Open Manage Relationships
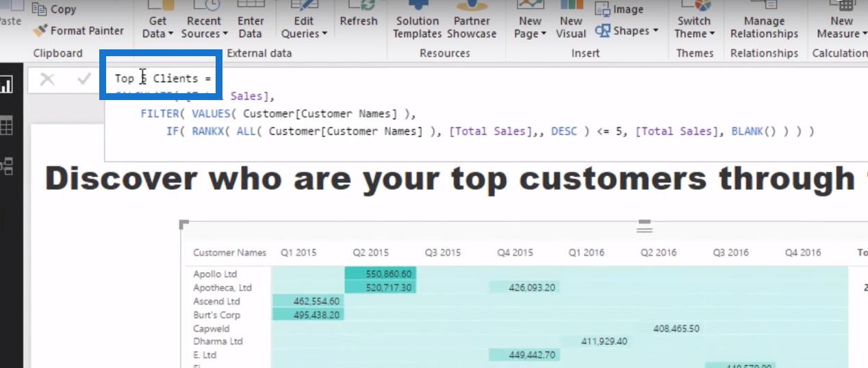Viewport: 868px width, 368px height. click(764, 21)
